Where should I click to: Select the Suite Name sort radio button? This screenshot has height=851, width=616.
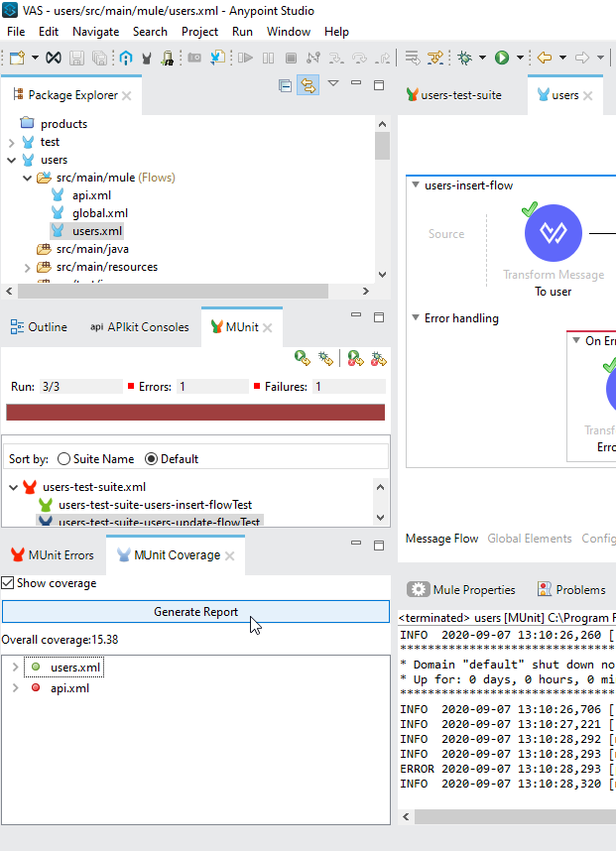point(63,458)
